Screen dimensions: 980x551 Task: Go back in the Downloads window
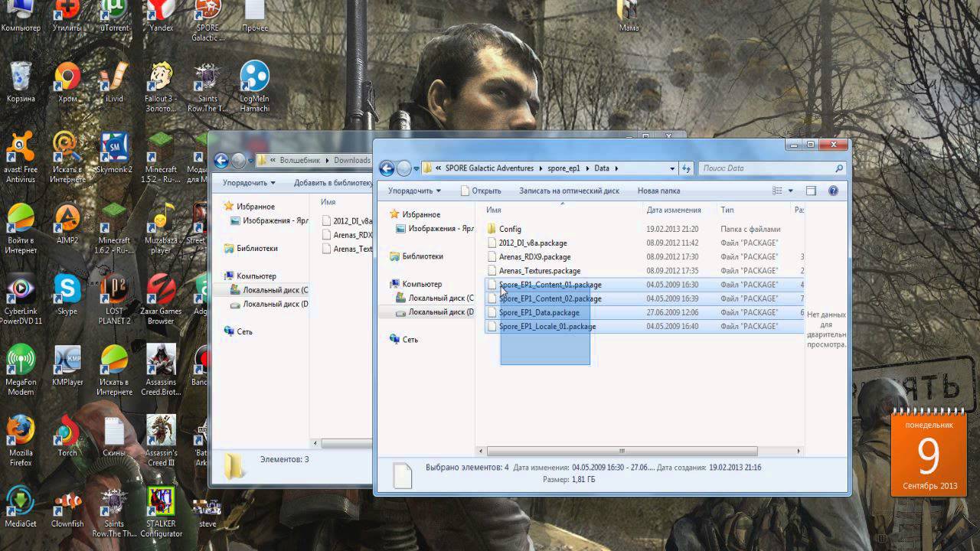pyautogui.click(x=221, y=161)
